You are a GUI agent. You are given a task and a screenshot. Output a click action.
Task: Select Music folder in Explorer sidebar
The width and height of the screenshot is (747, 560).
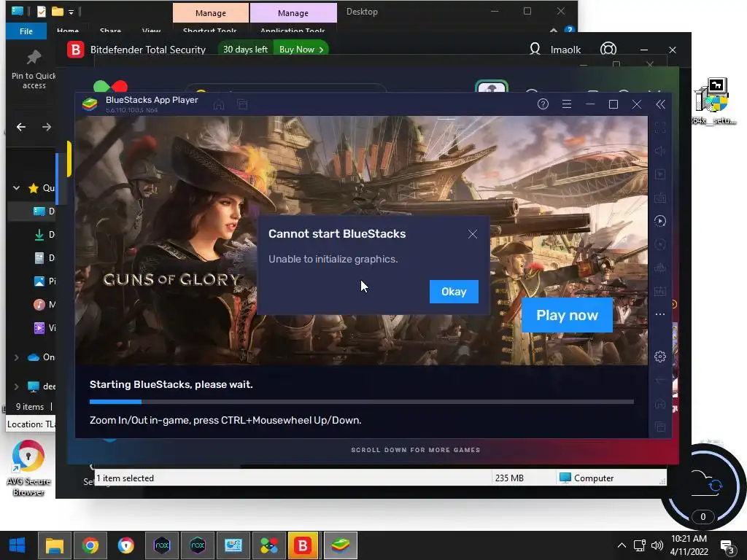click(x=44, y=304)
